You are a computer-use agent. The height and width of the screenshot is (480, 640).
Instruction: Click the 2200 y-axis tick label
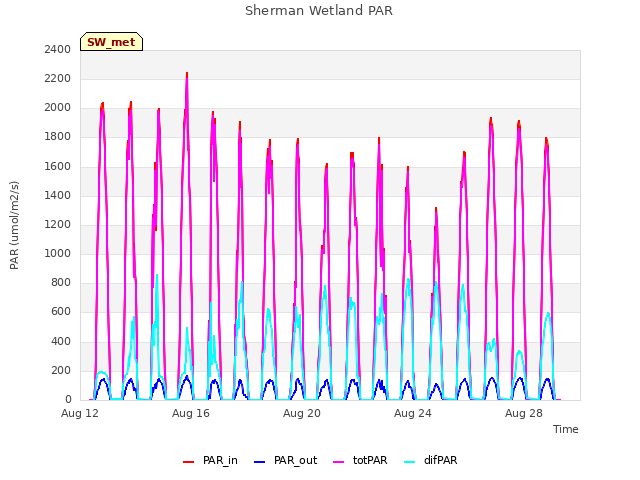point(58,78)
